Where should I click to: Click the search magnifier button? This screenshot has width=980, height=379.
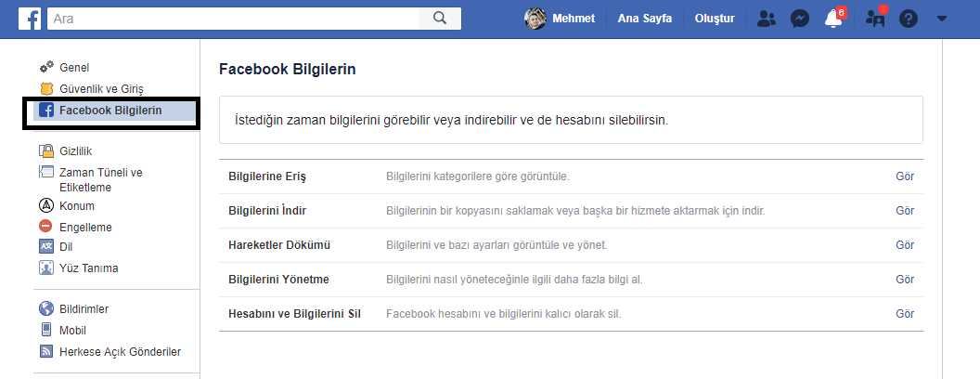pos(440,19)
